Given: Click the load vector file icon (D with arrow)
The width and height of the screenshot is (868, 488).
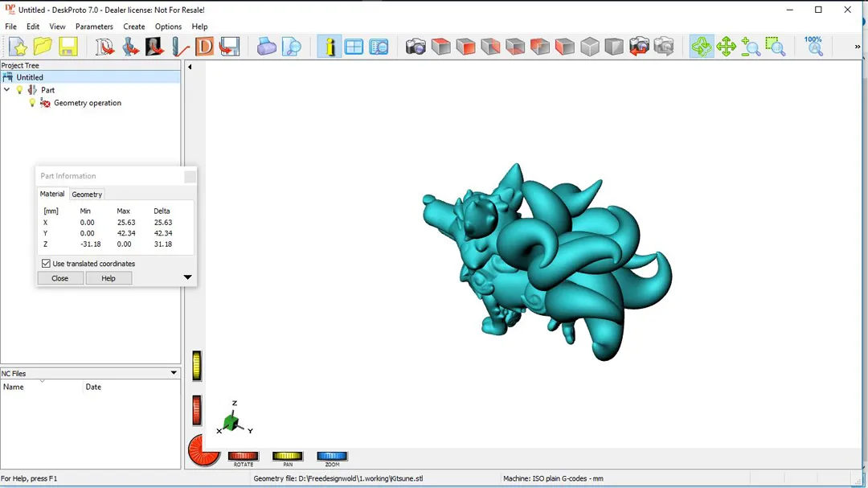Looking at the screenshot, I should tap(104, 47).
